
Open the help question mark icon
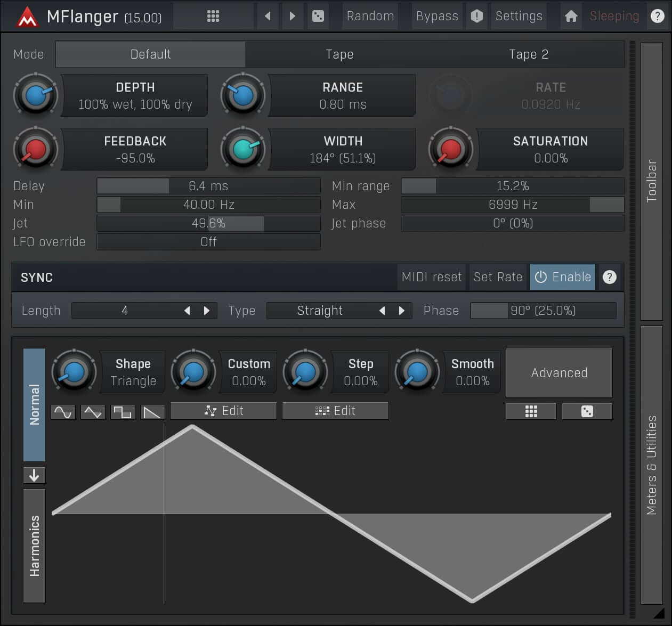658,16
